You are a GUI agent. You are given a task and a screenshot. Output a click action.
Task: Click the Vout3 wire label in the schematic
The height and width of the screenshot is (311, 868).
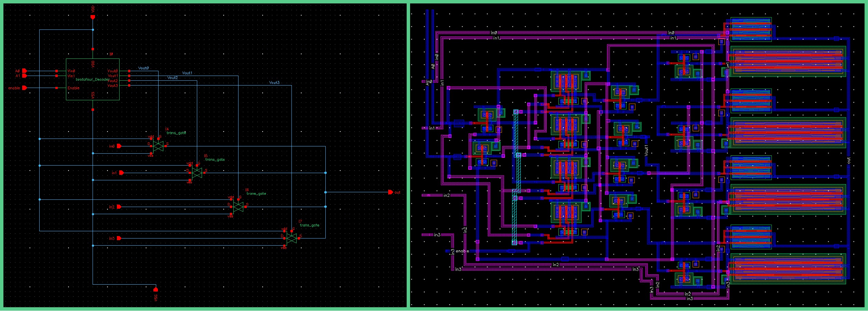(x=274, y=82)
